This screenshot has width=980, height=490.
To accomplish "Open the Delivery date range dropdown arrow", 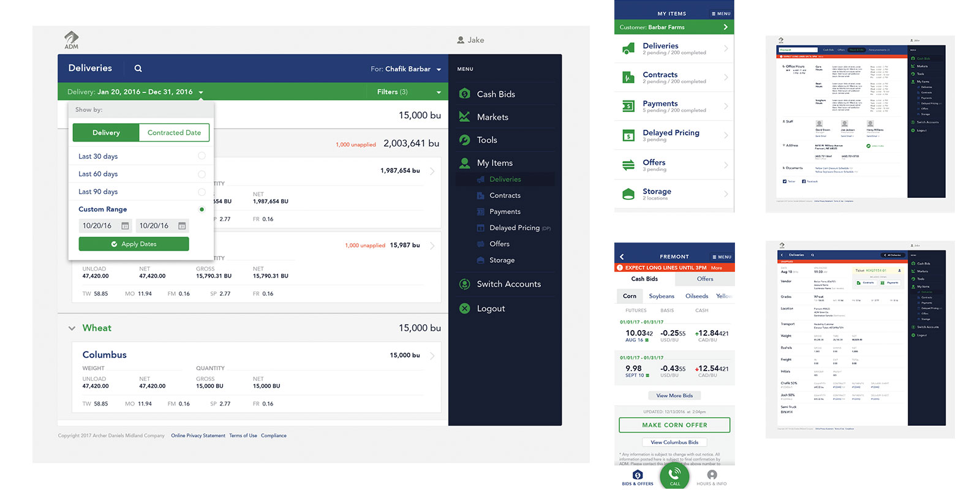I will coord(201,92).
